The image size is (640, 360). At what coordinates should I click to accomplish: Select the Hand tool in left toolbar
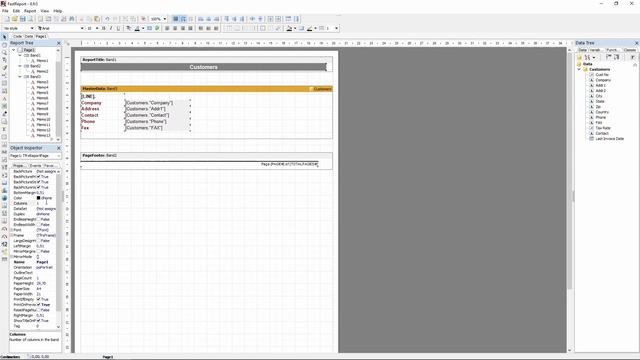coord(4,45)
